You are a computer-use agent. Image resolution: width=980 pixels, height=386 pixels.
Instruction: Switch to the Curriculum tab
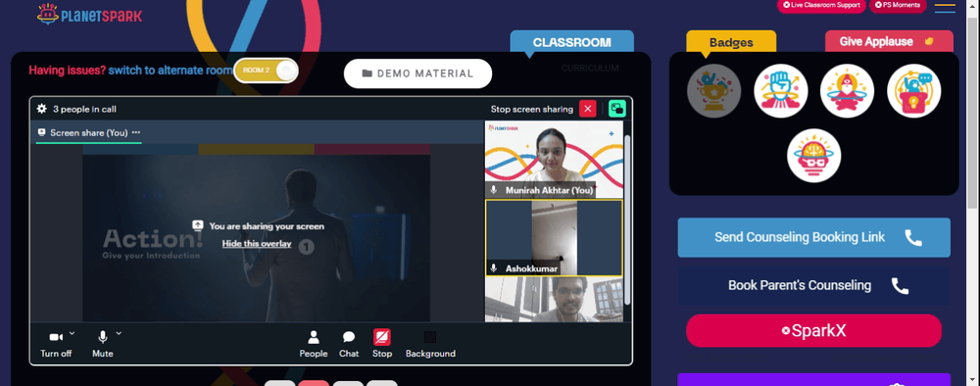[589, 68]
